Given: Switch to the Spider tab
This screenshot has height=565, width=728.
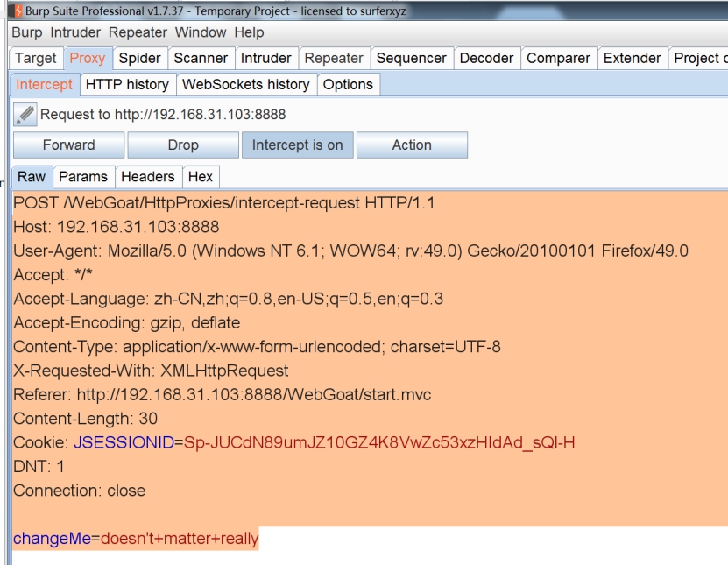Looking at the screenshot, I should [x=139, y=58].
